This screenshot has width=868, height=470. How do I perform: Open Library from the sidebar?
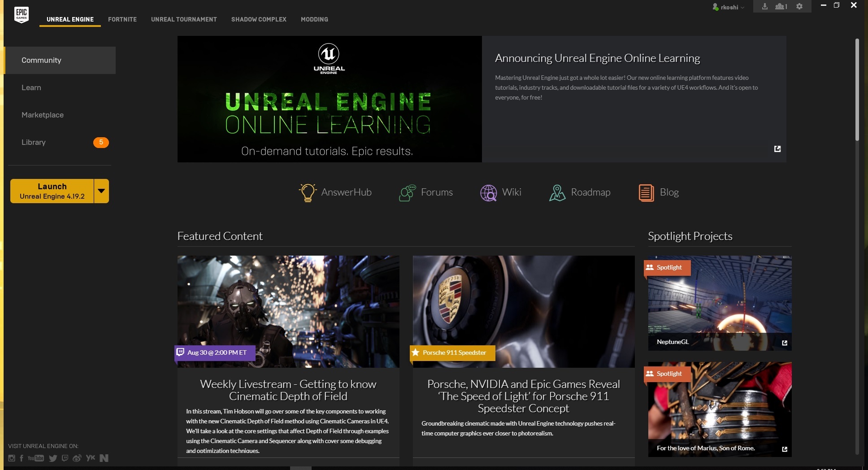point(34,142)
